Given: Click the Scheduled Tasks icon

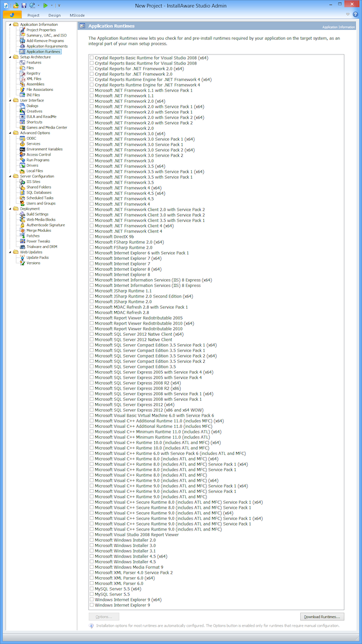Looking at the screenshot, I should coord(23,198).
